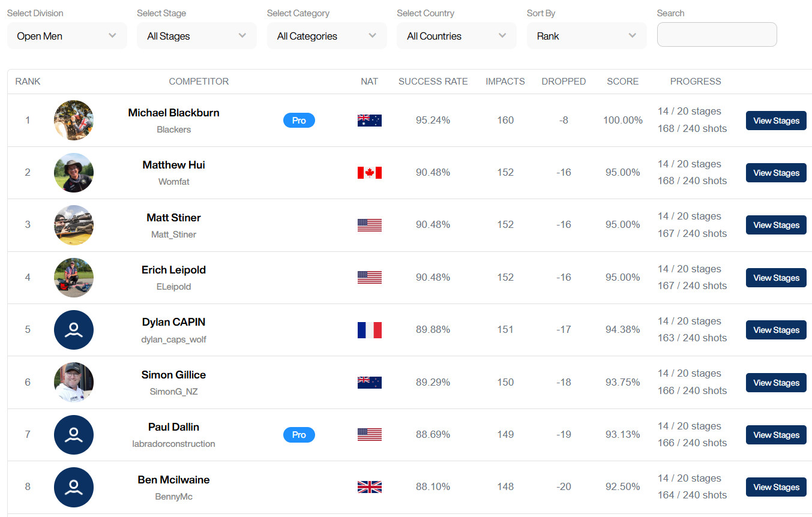Open the All Categories dropdown
812x517 pixels.
coord(326,36)
